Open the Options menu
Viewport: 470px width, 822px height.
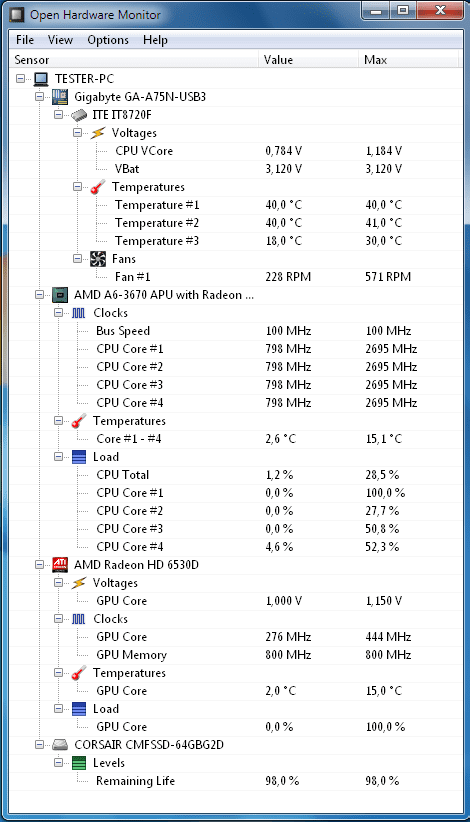[x=108, y=40]
